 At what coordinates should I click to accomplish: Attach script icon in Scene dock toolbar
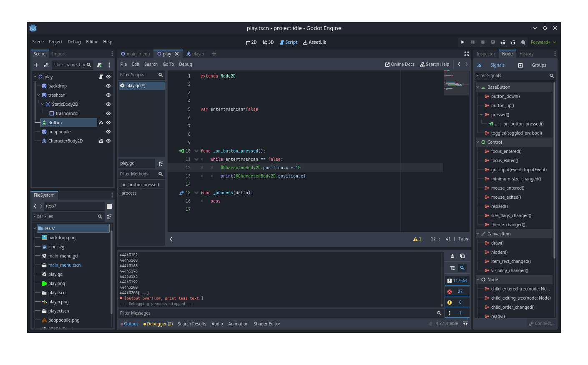pyautogui.click(x=99, y=65)
